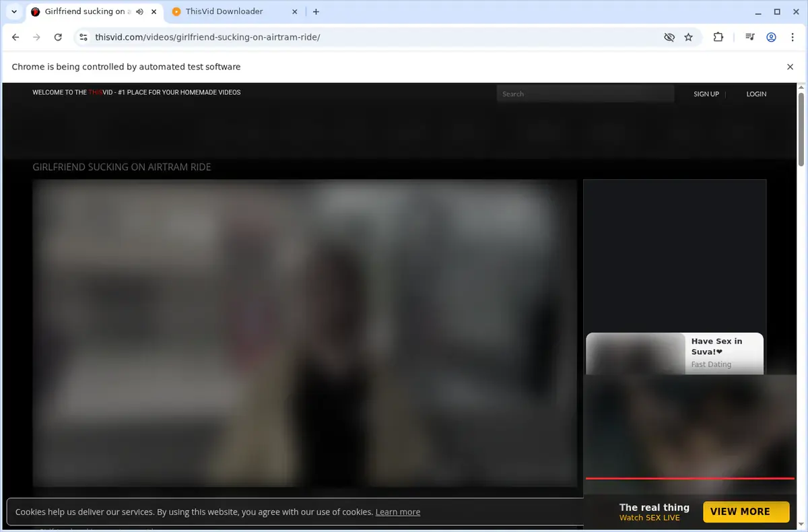
Task: Go forward to the next page
Action: click(x=36, y=37)
